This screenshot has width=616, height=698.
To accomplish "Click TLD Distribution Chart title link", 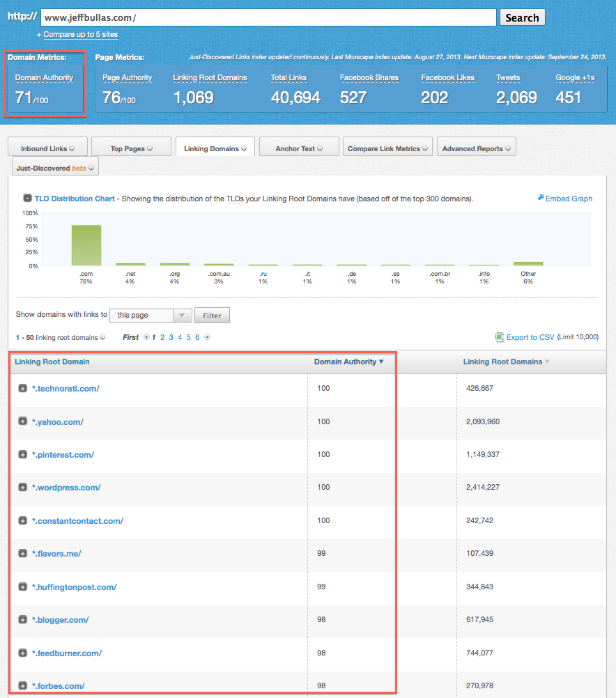I will [75, 199].
